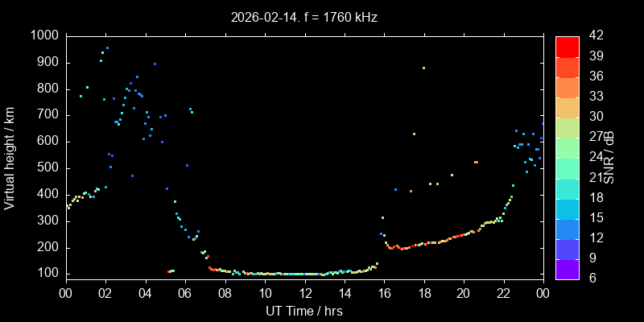Click the isolated data point near 18 hrs, 880 km
The width and height of the screenshot is (644, 322).
pyautogui.click(x=423, y=68)
